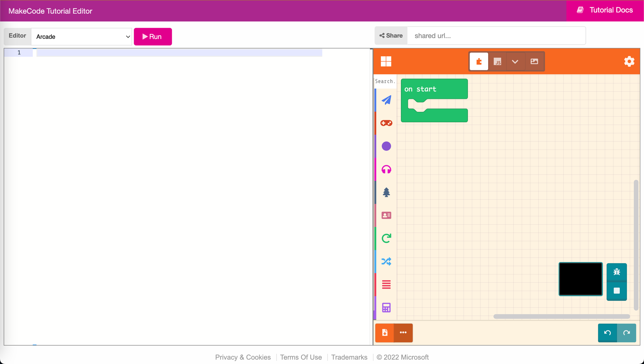Expand the Arcade editor dropdown
Screen dimensions: 644x364
(x=81, y=37)
